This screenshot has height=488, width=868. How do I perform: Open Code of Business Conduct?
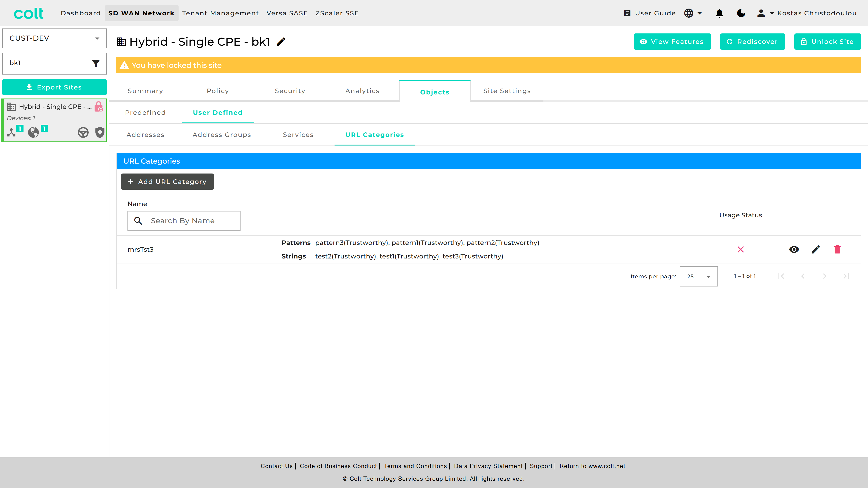338,466
